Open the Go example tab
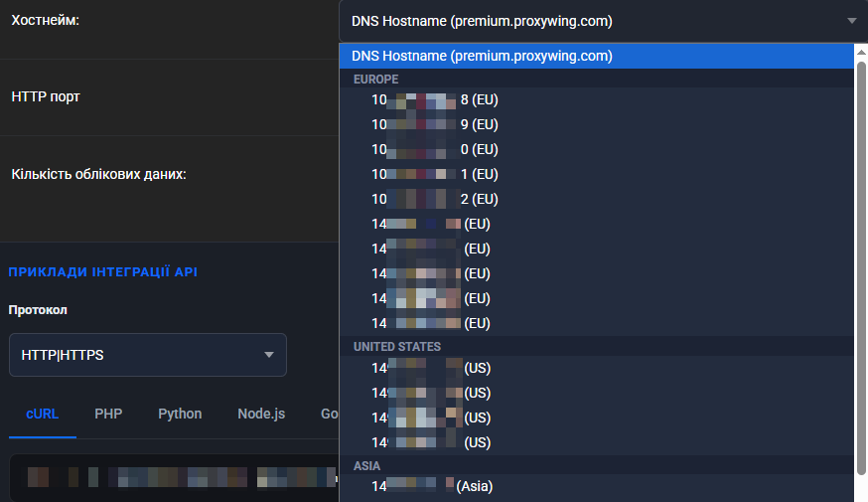868x502 pixels. click(330, 414)
